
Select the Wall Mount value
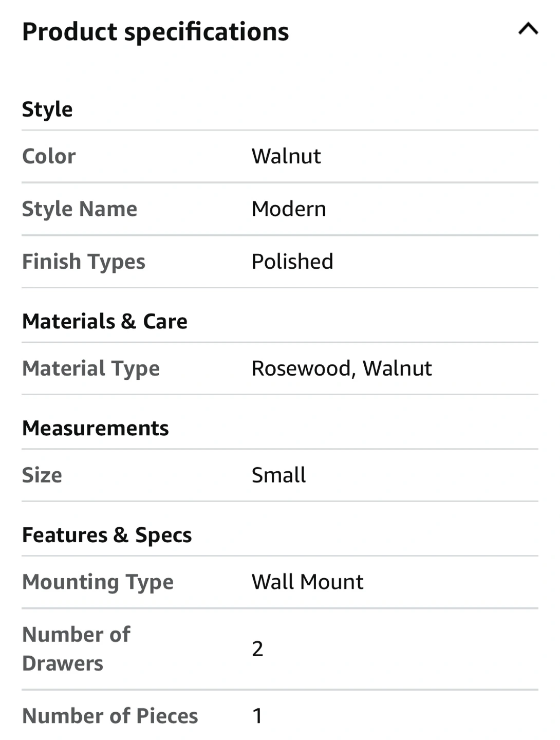pyautogui.click(x=307, y=582)
